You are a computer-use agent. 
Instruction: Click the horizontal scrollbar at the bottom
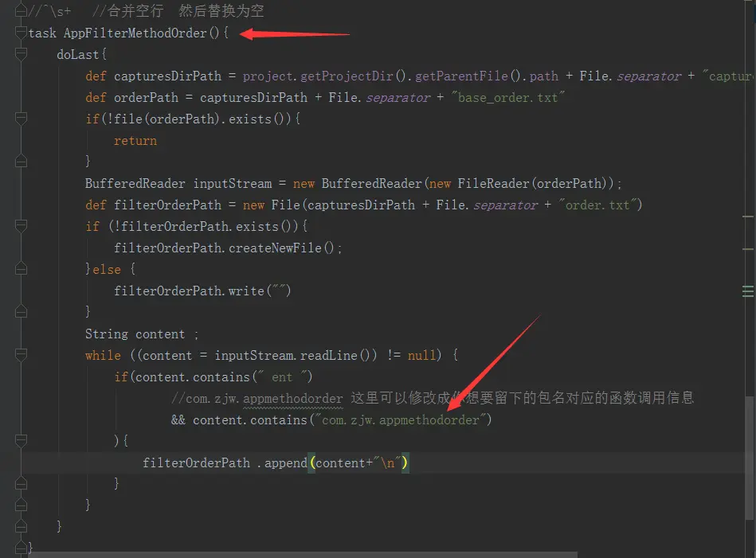[x=303, y=555]
